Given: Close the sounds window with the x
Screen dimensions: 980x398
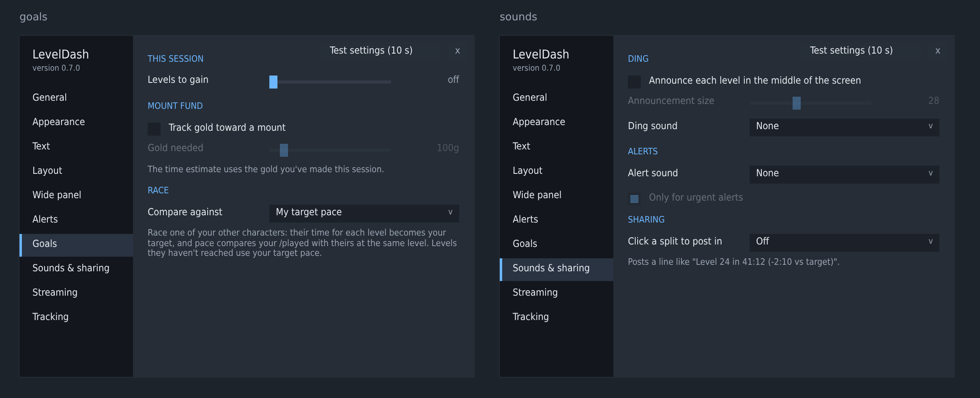Looking at the screenshot, I should coord(938,51).
